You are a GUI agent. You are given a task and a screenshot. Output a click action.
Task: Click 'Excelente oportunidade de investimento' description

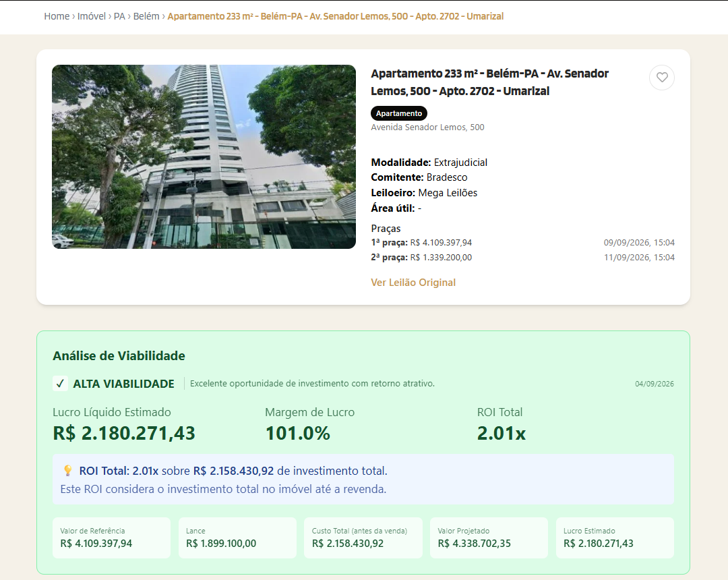(x=313, y=384)
